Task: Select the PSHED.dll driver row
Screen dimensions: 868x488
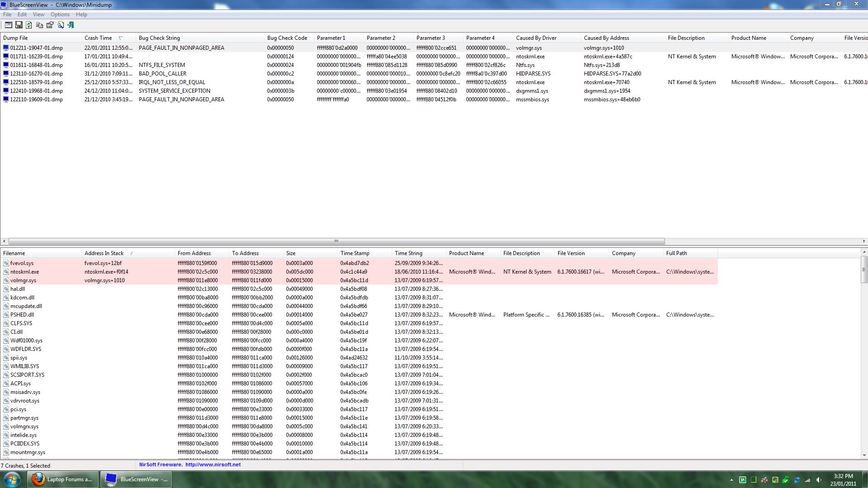Action: coord(359,315)
